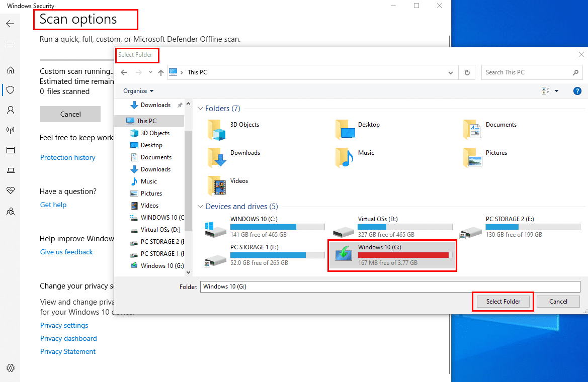Select Virtual OSs (D:) drive

click(392, 227)
